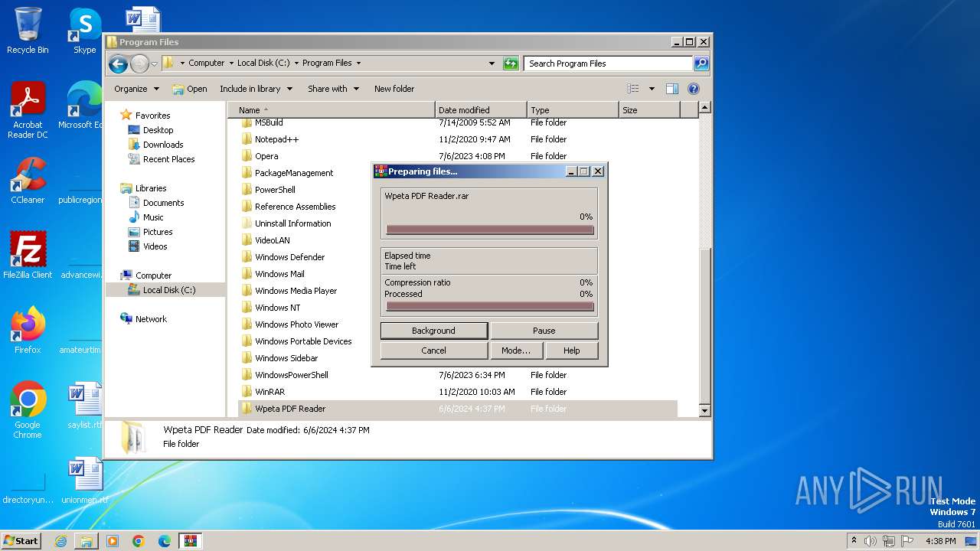Screen dimensions: 980x551
Task: Switch to WinRAR taskbar item
Action: point(191,541)
